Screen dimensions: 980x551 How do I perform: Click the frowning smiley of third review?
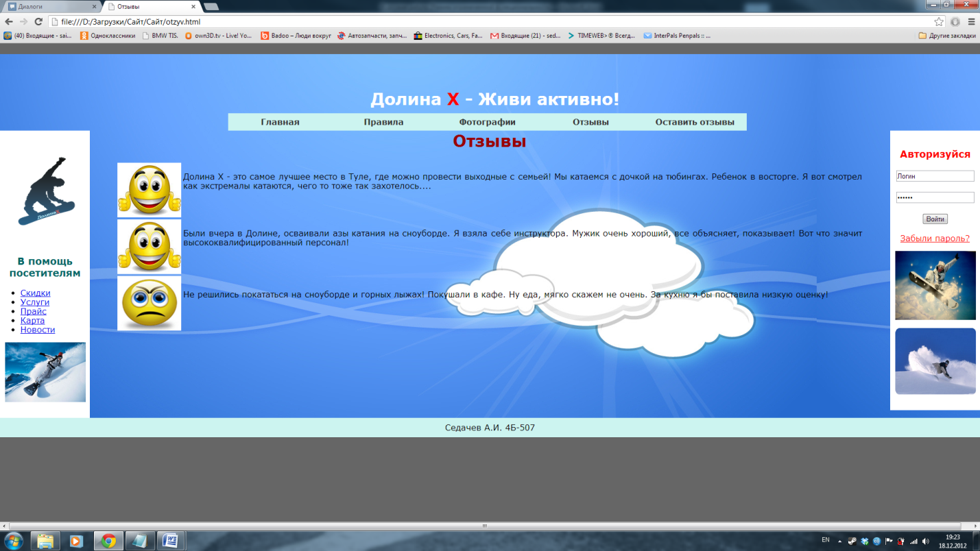149,303
